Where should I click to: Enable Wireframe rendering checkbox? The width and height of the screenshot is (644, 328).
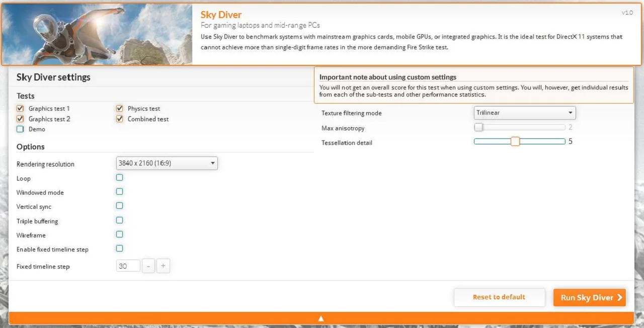click(119, 234)
